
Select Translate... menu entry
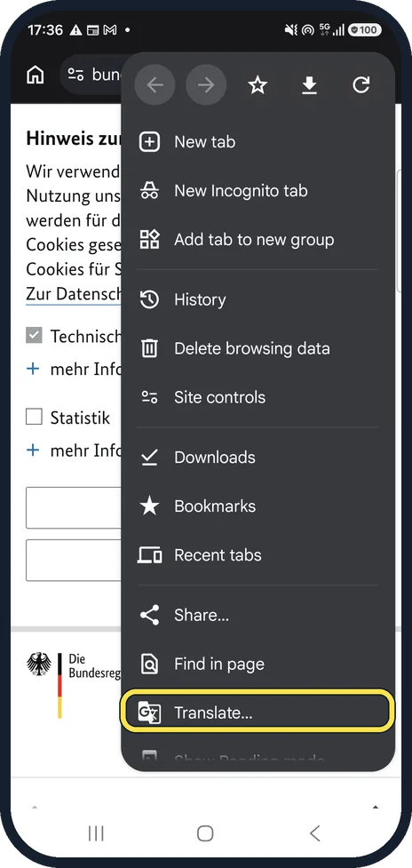click(258, 713)
